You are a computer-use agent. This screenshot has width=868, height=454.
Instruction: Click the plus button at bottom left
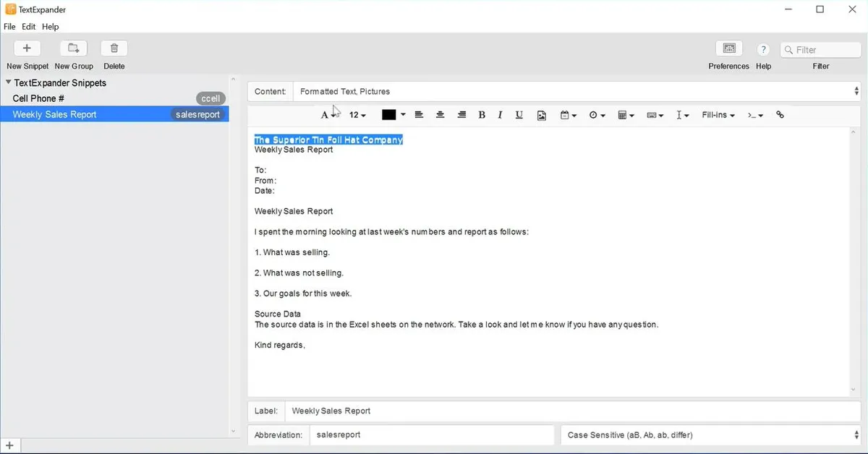click(x=9, y=446)
